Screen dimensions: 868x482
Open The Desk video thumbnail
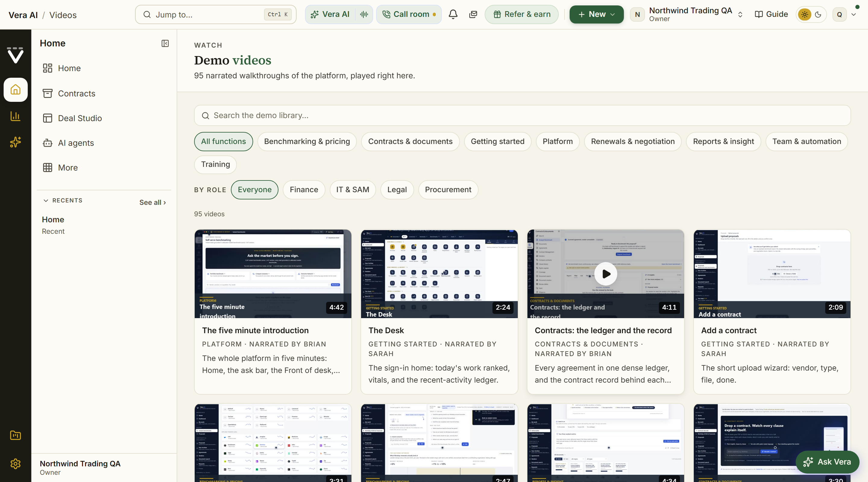click(x=439, y=274)
